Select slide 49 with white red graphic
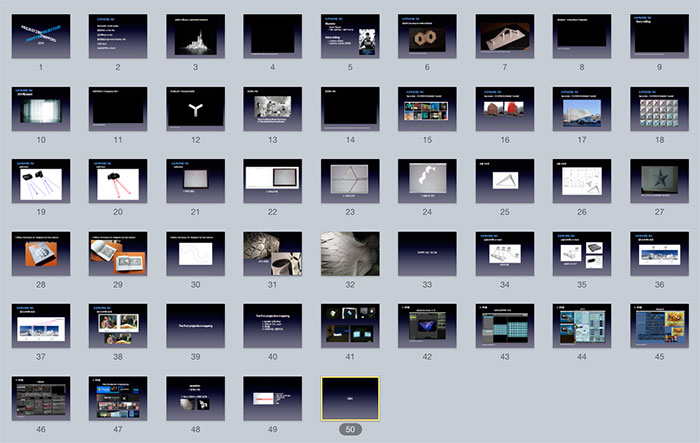The image size is (700, 443). (272, 398)
